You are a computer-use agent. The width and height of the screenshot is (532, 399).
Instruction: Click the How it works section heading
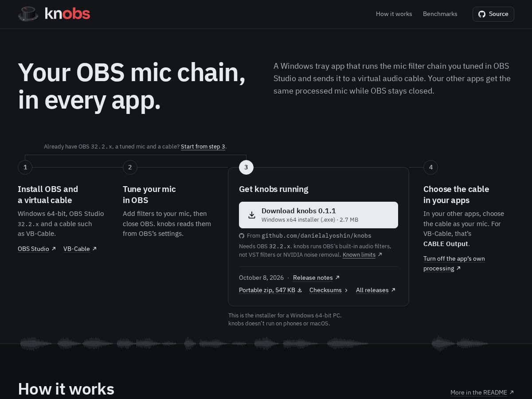coord(66,389)
